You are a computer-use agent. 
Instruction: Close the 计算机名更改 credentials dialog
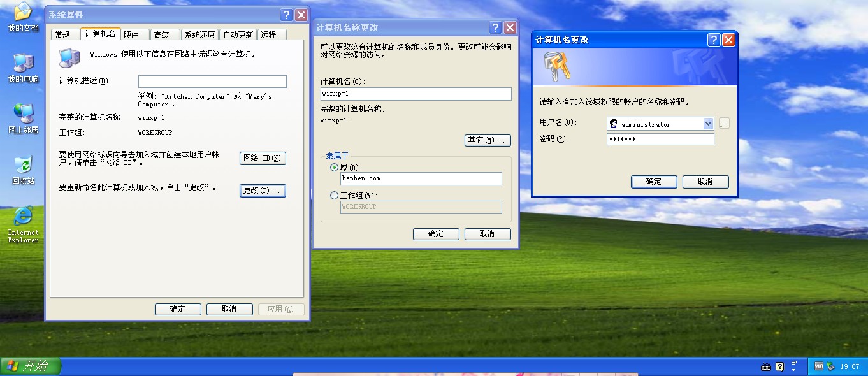click(728, 40)
